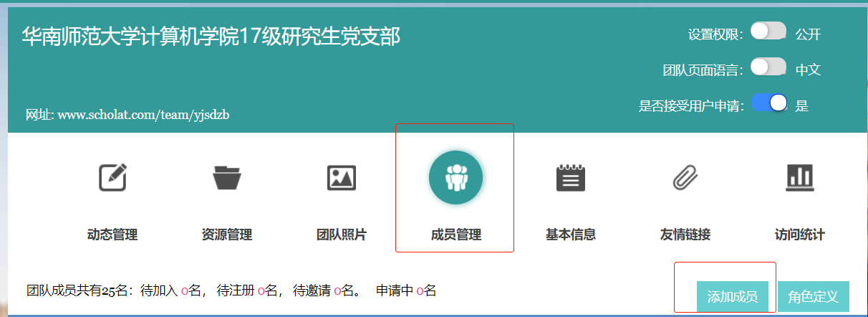Open the 访问统计 bar chart icon

pyautogui.click(x=799, y=177)
